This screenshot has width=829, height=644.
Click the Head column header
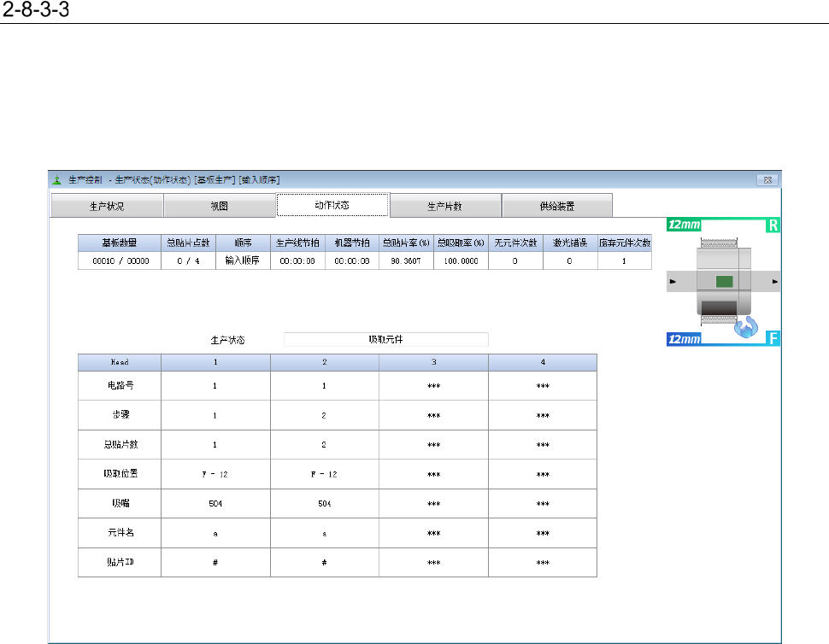point(120,362)
